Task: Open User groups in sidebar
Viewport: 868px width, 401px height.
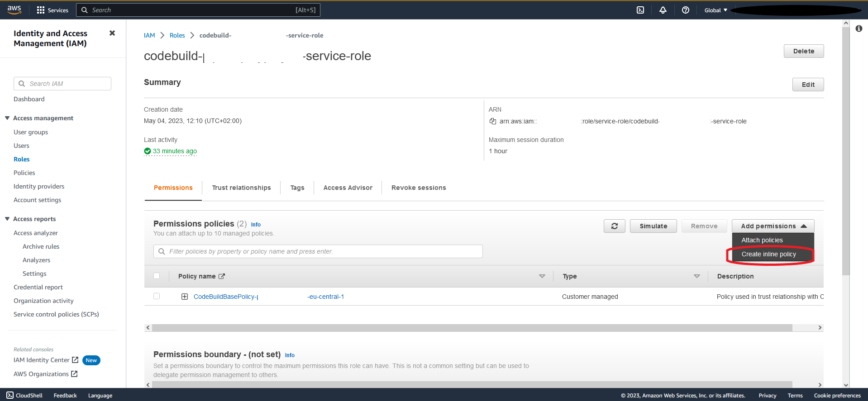Action: click(x=31, y=132)
